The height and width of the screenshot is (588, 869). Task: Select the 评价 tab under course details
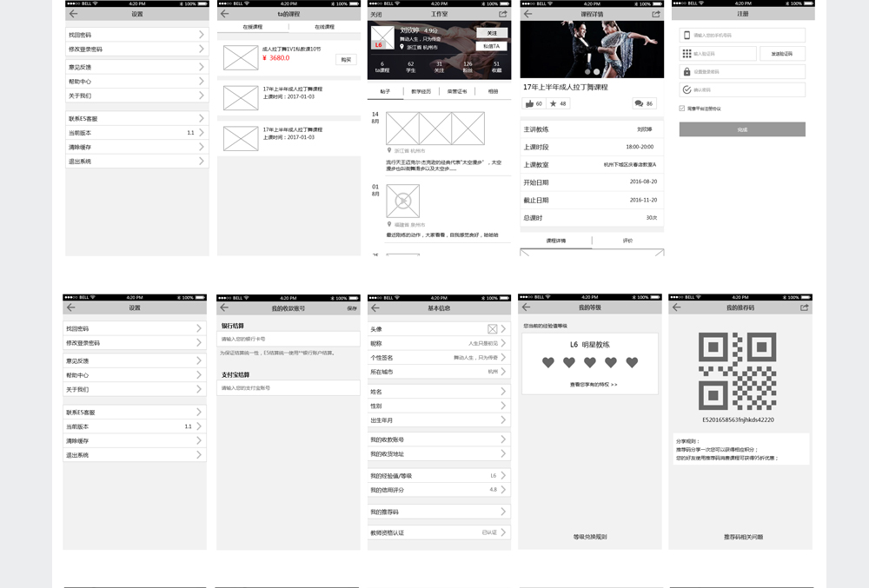coord(628,241)
